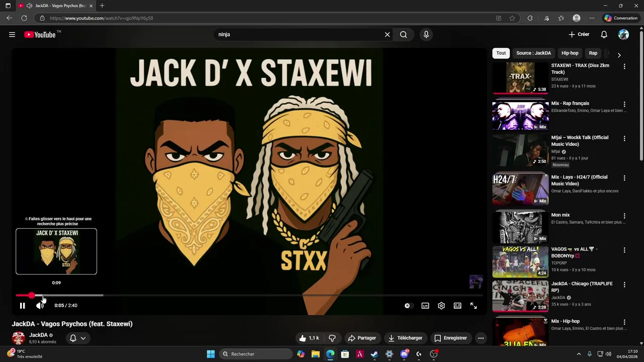Screen dimensions: 644x362
Task: Select the Source : JackDA chip
Action: coord(533,53)
